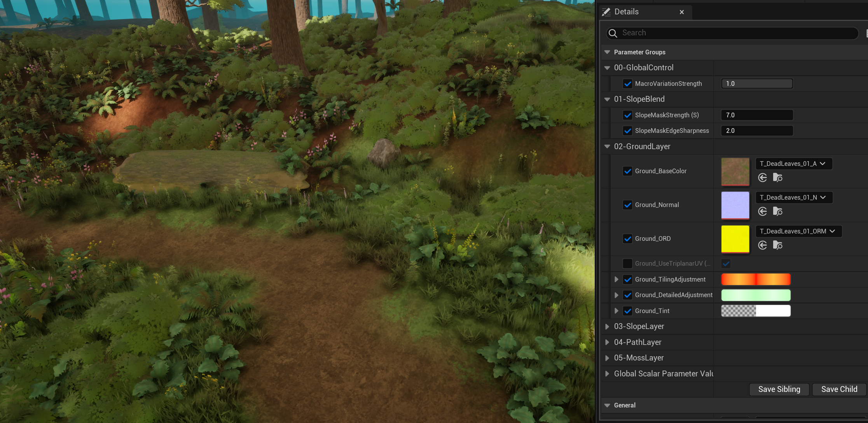Expand Ground_TilingAdjustment vector parameter
868x423 pixels.
617,279
